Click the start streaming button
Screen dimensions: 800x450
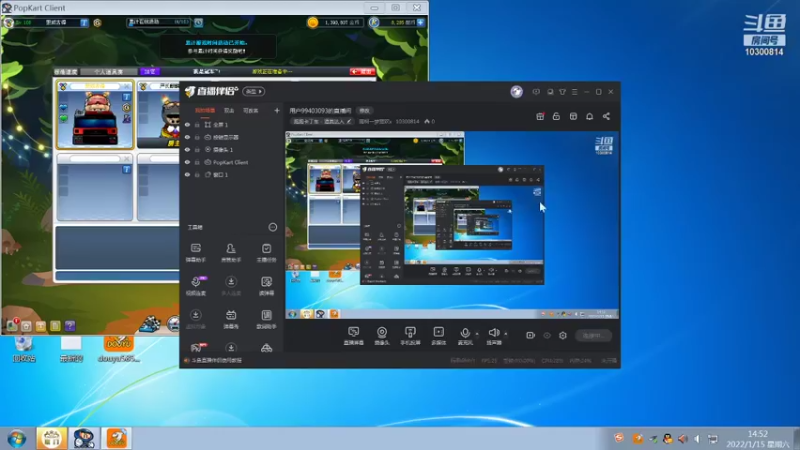pos(593,335)
